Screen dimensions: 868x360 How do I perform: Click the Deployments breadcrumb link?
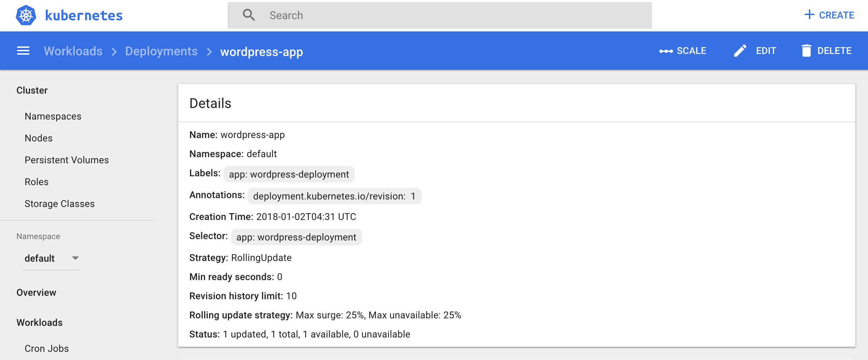[x=161, y=51]
